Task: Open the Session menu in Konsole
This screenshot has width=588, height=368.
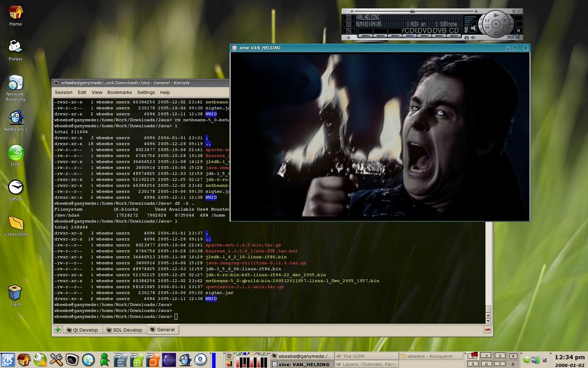Action: (x=63, y=93)
